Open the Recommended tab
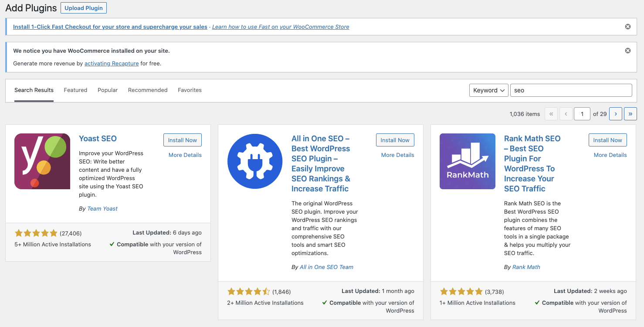 pyautogui.click(x=148, y=90)
